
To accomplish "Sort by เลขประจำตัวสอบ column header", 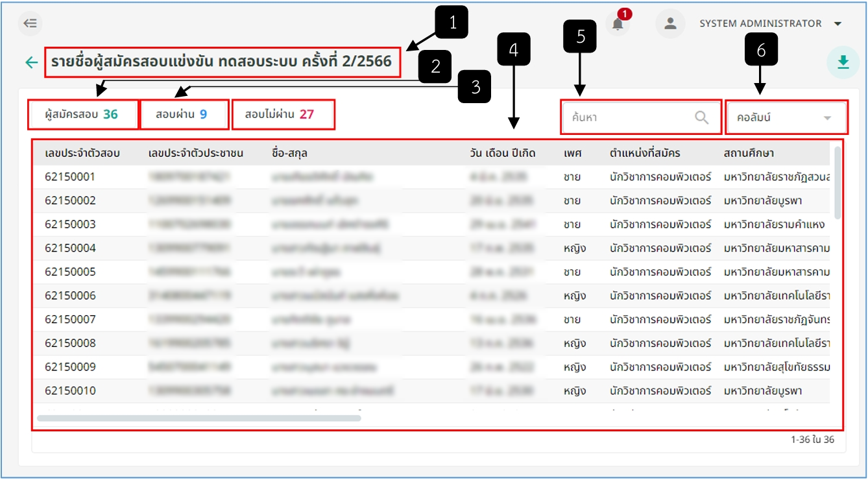I will tap(82, 153).
